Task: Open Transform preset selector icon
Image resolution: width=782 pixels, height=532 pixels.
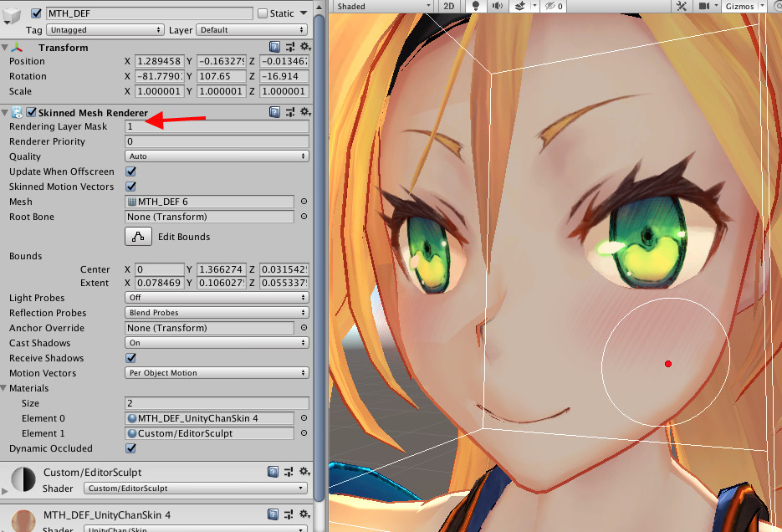Action: tap(289, 47)
